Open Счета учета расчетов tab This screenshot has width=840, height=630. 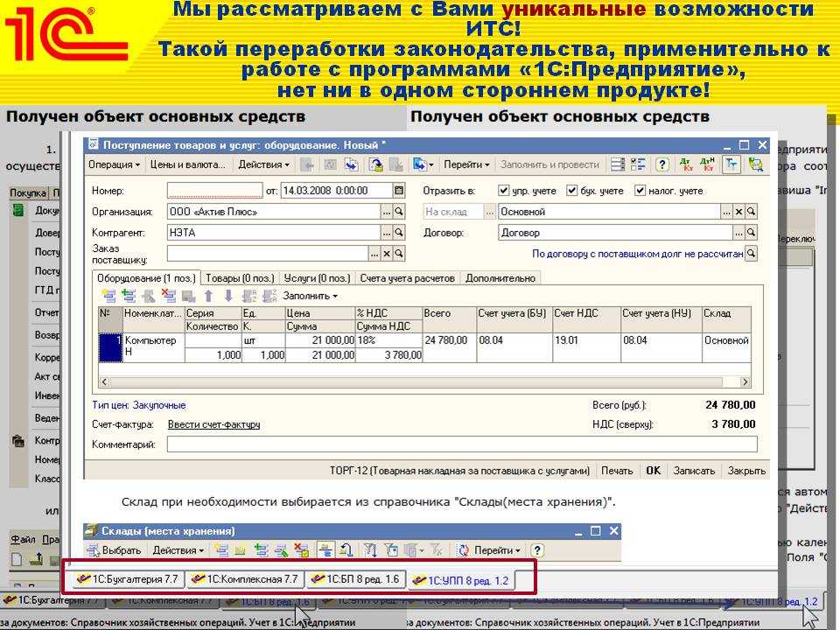coord(407,278)
